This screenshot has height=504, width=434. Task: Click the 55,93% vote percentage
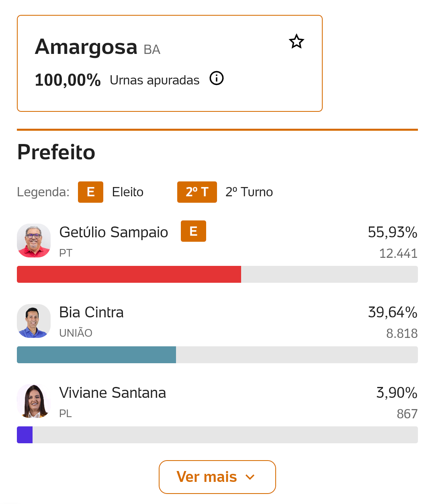[x=393, y=232]
